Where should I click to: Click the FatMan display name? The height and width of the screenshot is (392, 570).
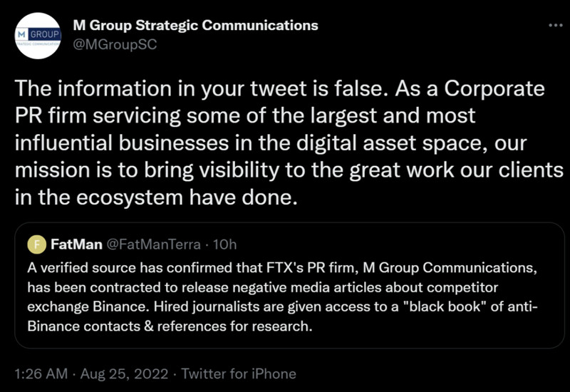[76, 244]
